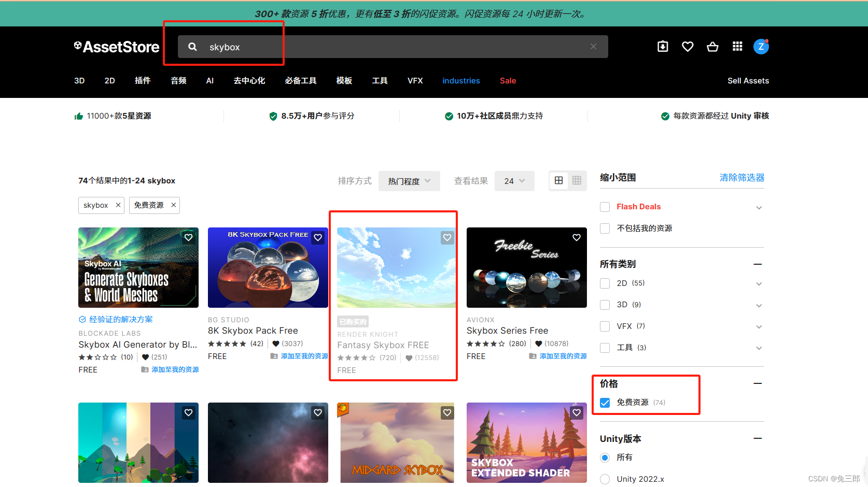Image resolution: width=868 pixels, height=487 pixels.
Task: Expand the 3D category chevron
Action: click(x=759, y=305)
